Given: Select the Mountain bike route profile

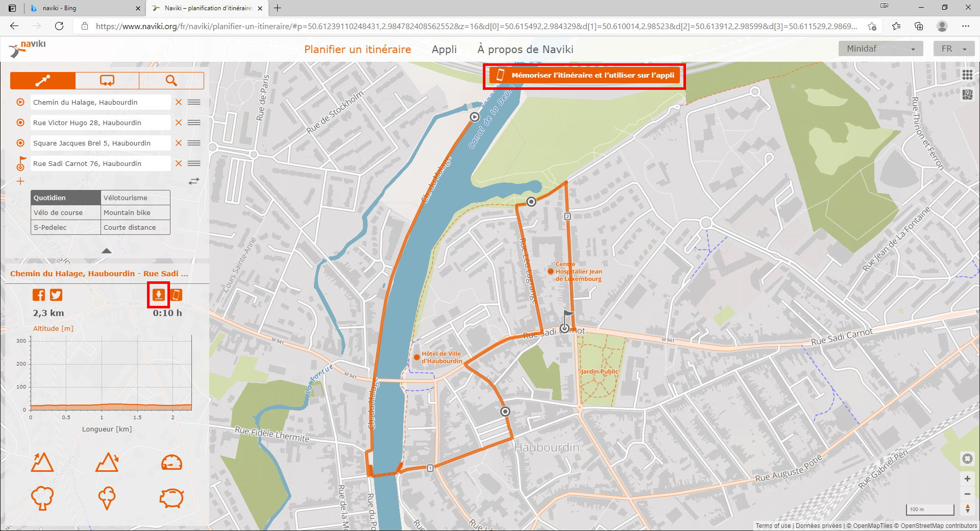Looking at the screenshot, I should pyautogui.click(x=135, y=212).
